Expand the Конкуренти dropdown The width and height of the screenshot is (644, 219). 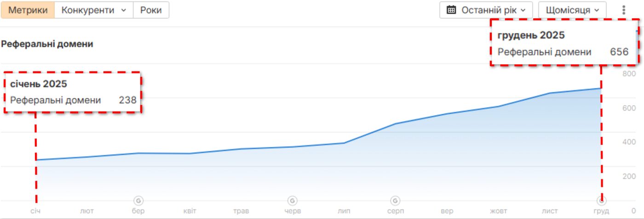pos(94,10)
